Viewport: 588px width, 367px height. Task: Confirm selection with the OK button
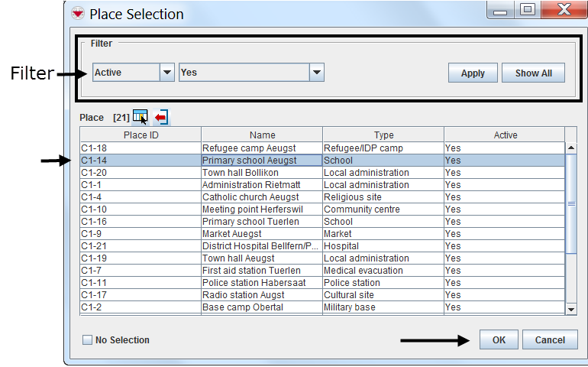click(x=499, y=340)
